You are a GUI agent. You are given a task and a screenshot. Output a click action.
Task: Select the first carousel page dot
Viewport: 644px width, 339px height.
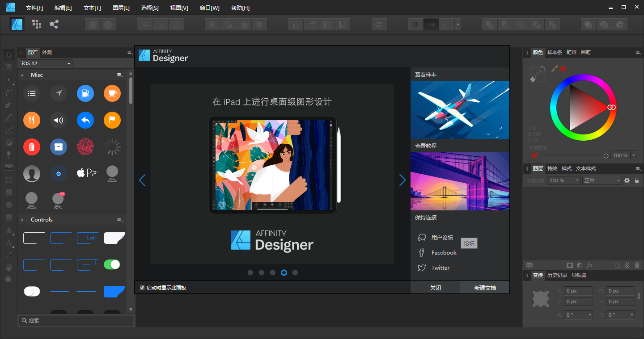point(250,272)
